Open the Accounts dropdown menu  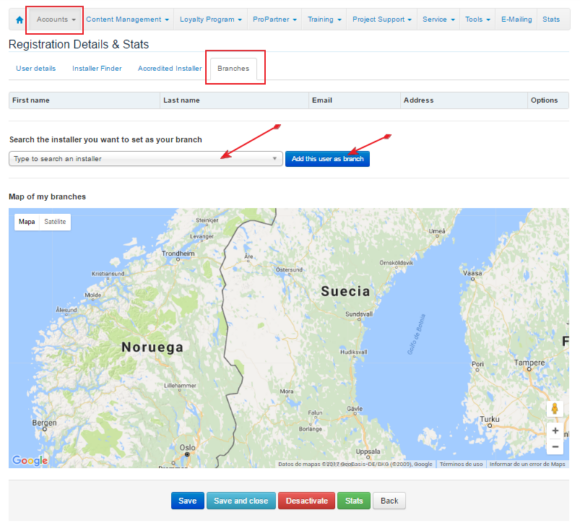point(56,20)
